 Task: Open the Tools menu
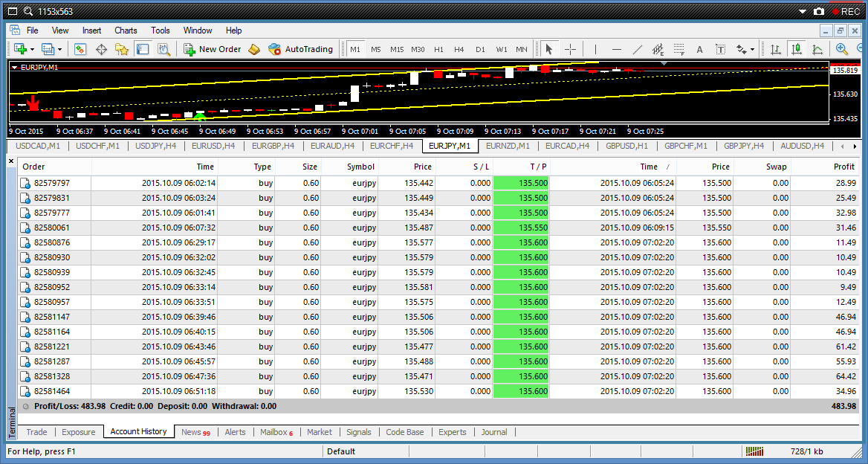coord(161,30)
